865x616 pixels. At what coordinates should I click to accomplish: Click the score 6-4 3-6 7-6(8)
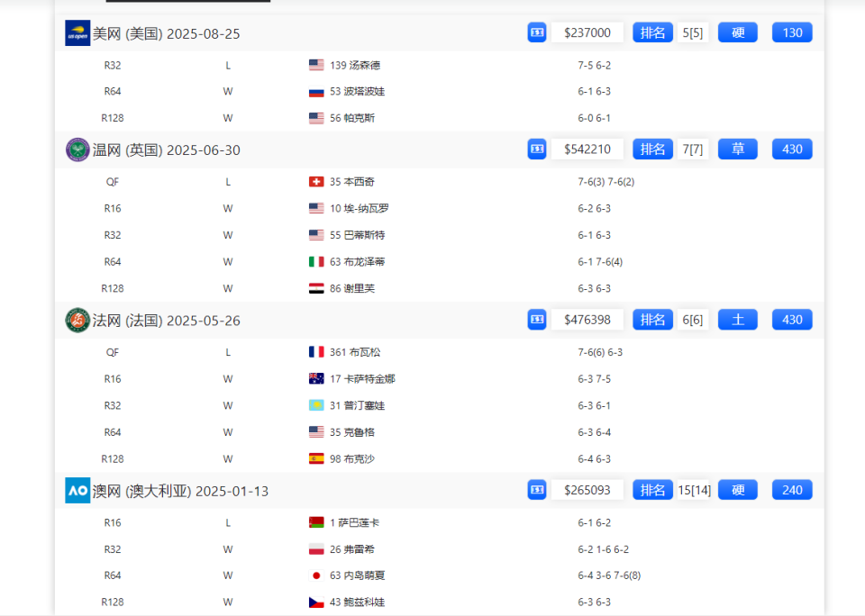609,575
